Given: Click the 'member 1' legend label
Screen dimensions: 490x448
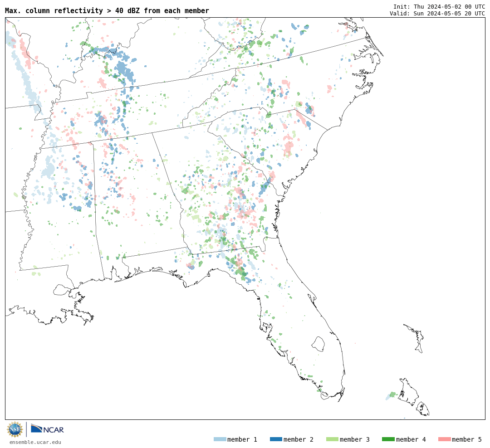Looking at the screenshot, I should (242, 439).
